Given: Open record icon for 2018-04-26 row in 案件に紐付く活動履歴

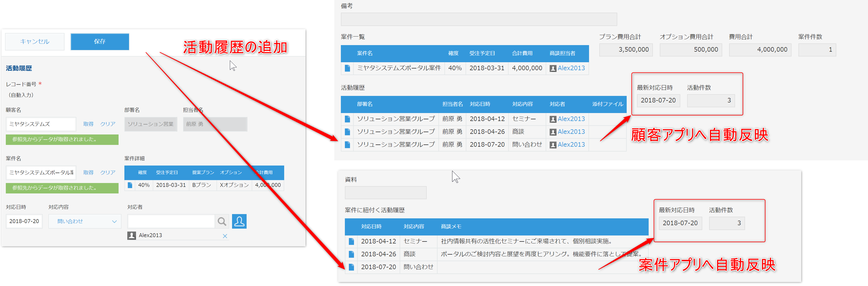Looking at the screenshot, I should coord(351,254).
